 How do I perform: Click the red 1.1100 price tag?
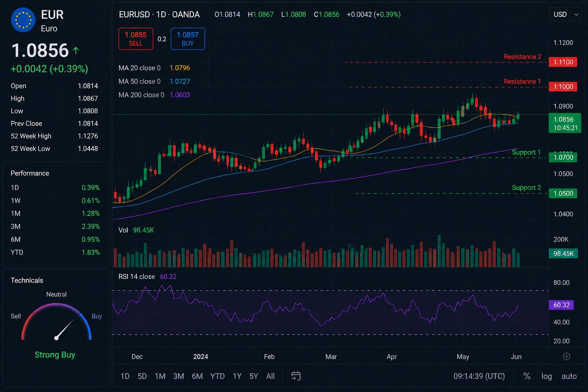pos(563,62)
